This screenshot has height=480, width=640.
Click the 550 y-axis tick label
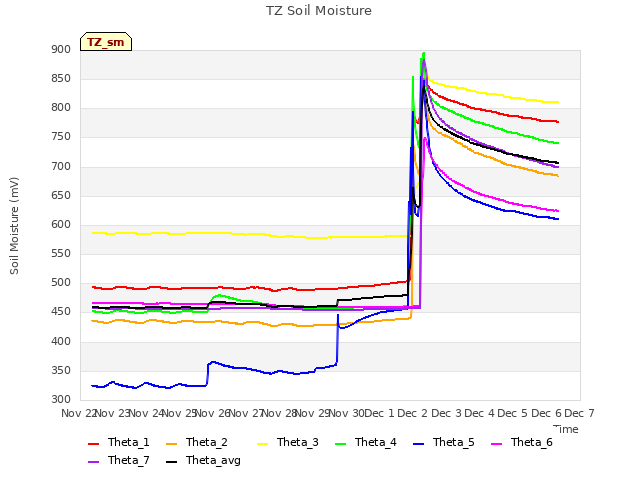pos(61,253)
